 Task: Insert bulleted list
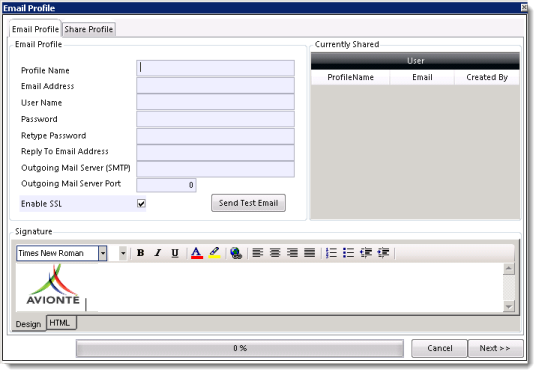[349, 253]
